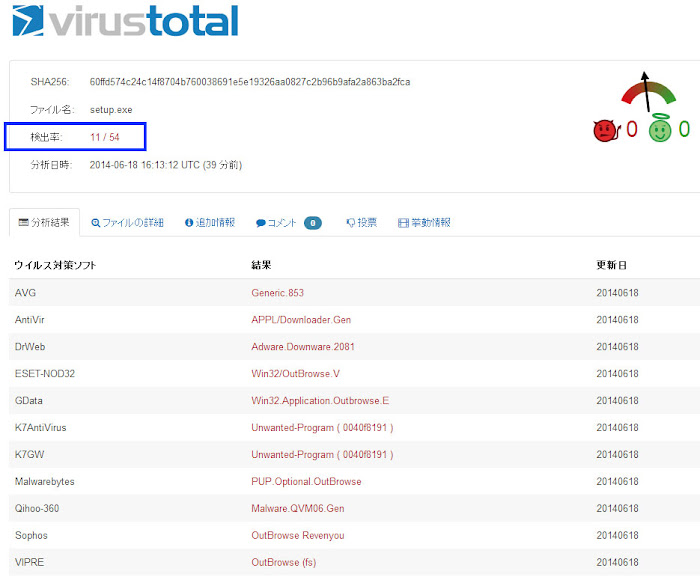Select the Qihoo-360 row name
This screenshot has height=577, width=700.
[x=37, y=508]
